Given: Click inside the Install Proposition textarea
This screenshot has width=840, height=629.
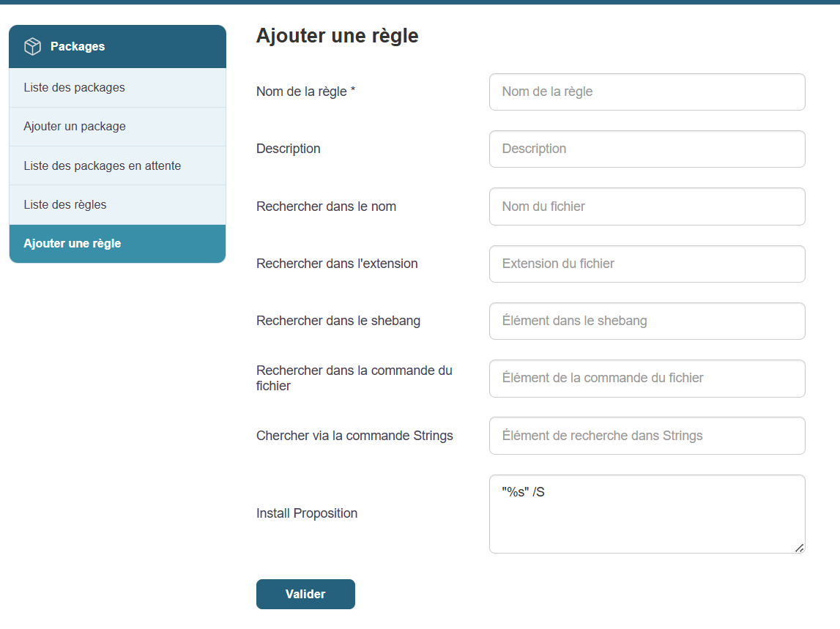Looking at the screenshot, I should pyautogui.click(x=647, y=521).
